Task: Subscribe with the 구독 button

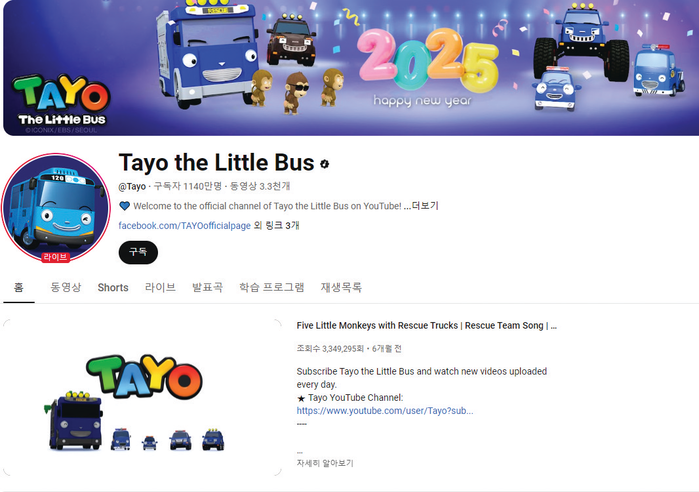Action: [x=138, y=252]
